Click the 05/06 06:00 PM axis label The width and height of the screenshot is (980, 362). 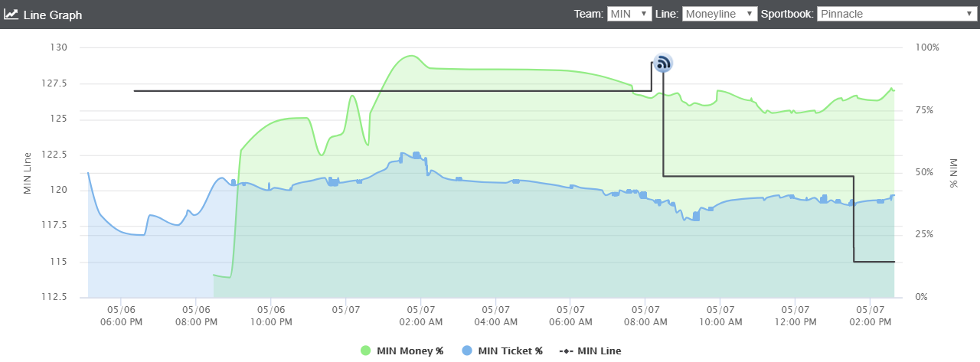(x=121, y=316)
